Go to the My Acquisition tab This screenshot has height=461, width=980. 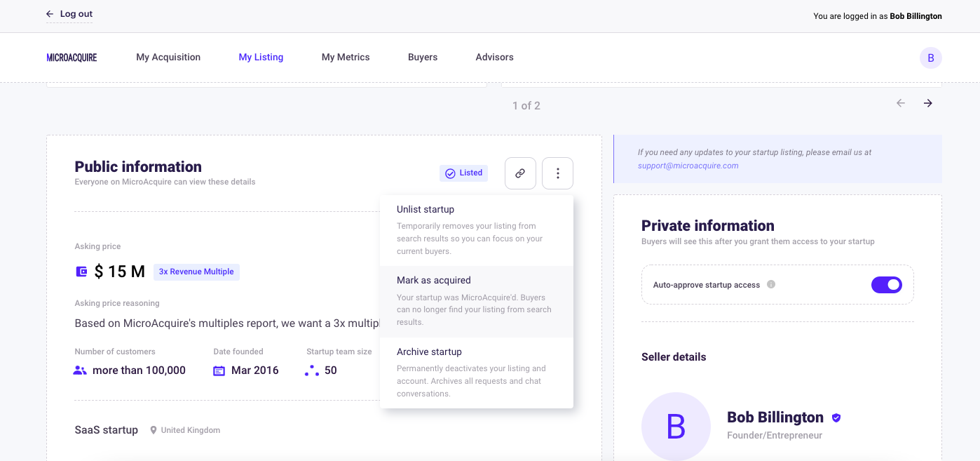pos(168,58)
